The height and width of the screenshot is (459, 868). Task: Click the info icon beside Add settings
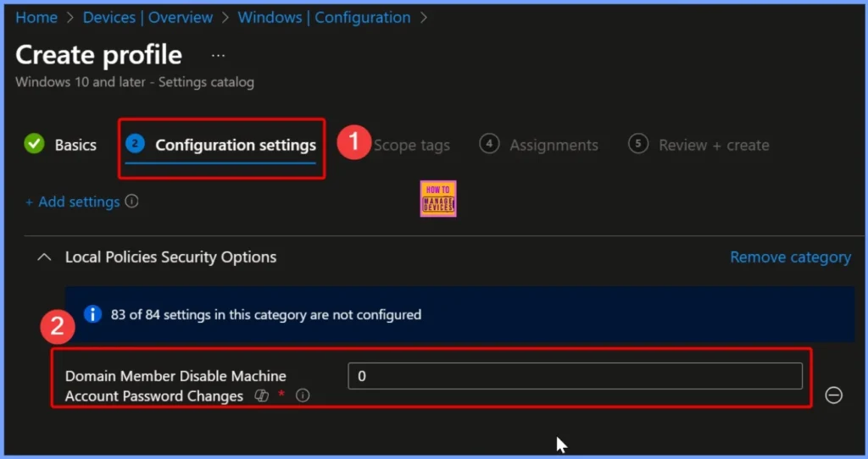tap(131, 202)
